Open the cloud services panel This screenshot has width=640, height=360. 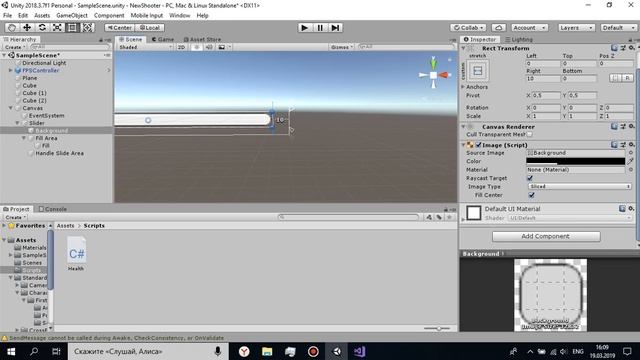(x=498, y=27)
